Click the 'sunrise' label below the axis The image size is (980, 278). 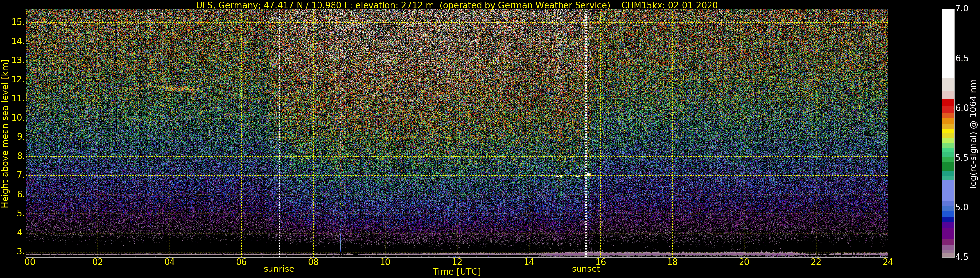pos(279,269)
